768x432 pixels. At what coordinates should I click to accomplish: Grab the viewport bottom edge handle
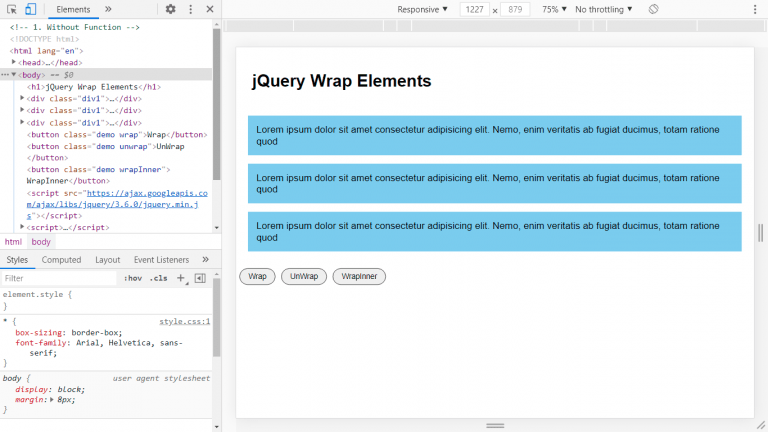click(495, 426)
